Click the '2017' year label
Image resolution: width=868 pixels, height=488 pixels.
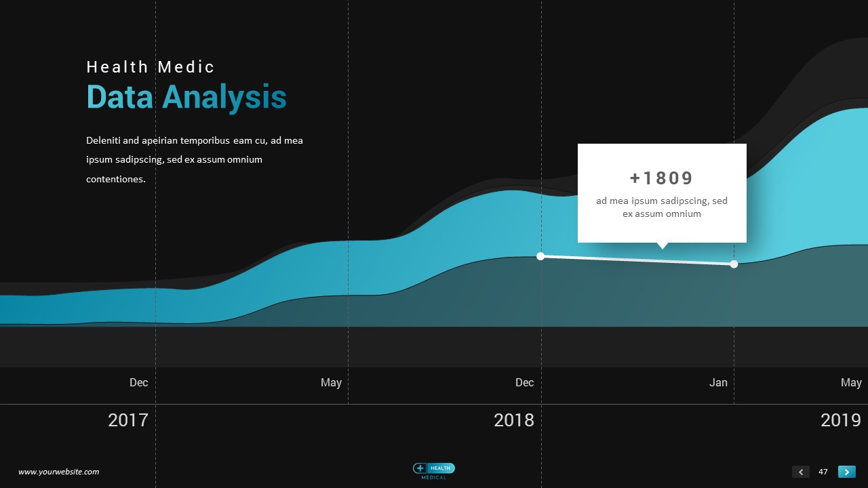click(x=128, y=420)
